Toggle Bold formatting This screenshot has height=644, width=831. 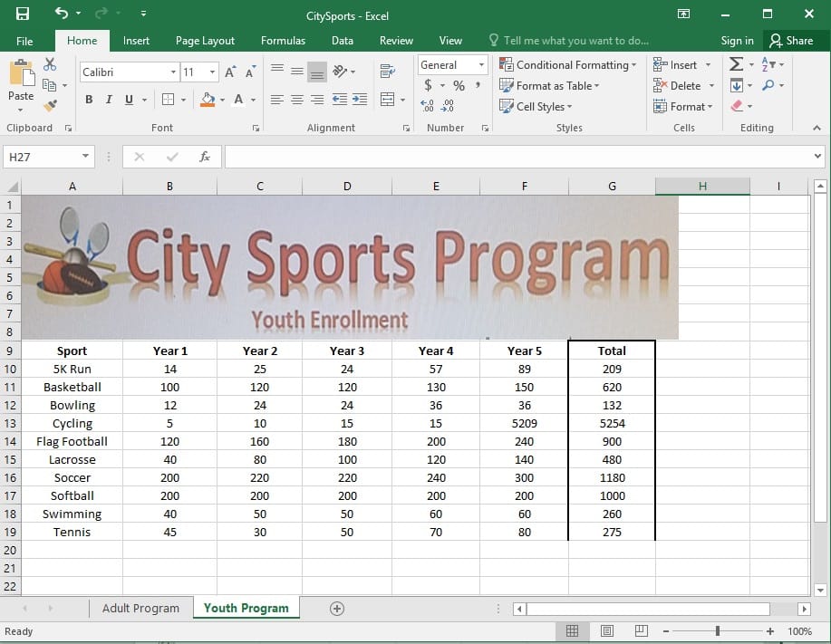point(89,100)
